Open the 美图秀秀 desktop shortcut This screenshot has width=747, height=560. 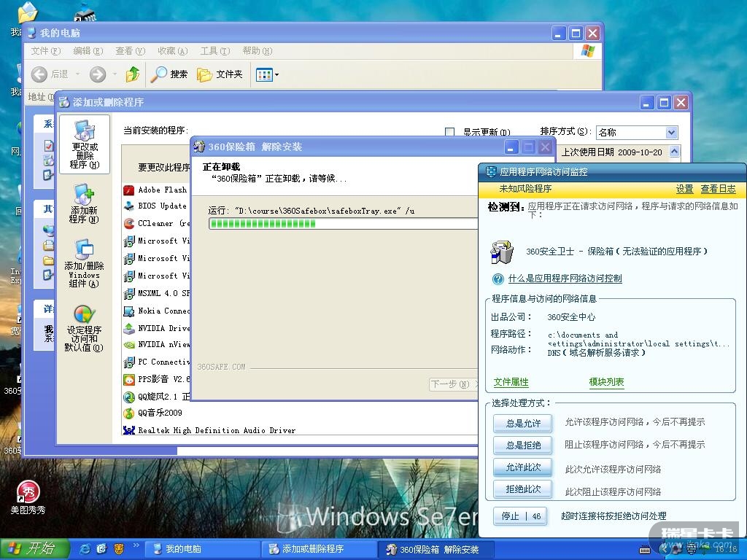(28, 497)
